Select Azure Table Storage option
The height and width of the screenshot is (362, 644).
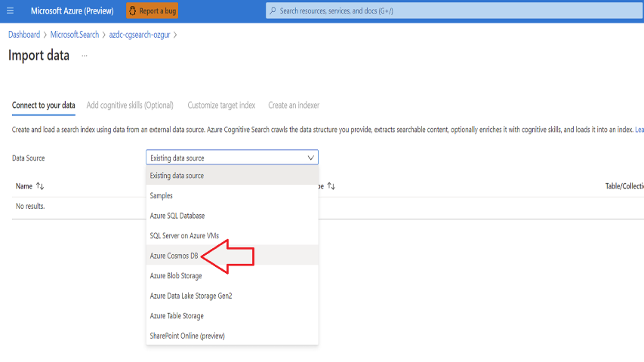pos(232,316)
